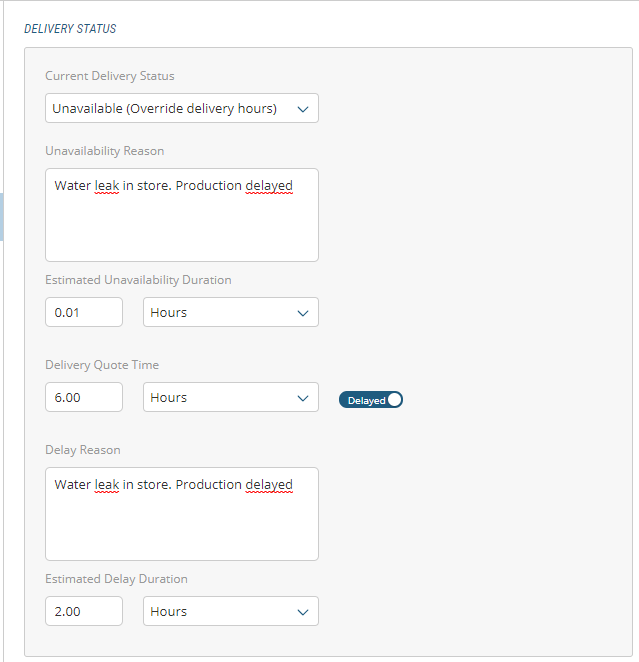
Task: Click inside the Delay Reason text area
Action: pyautogui.click(x=181, y=525)
